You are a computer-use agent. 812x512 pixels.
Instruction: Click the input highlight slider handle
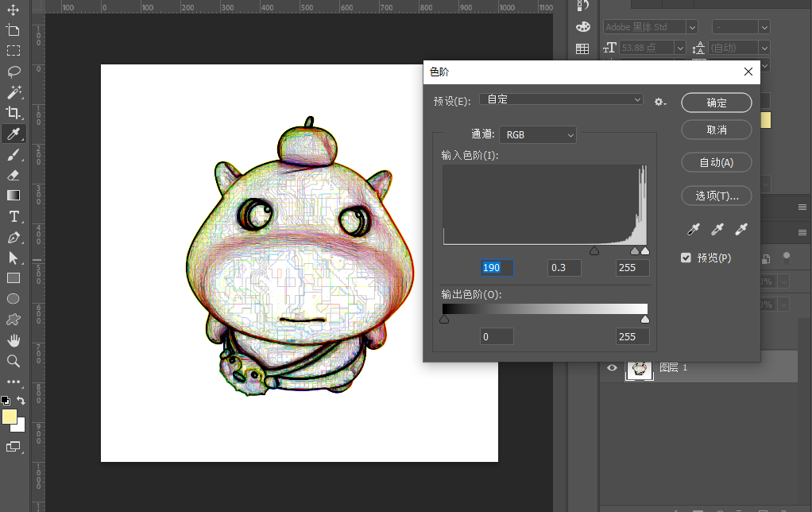[644, 250]
